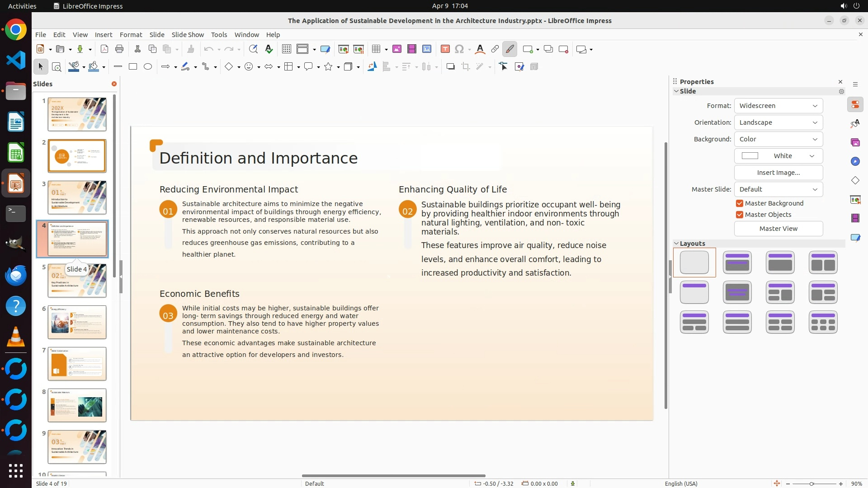
Task: Uncheck the Master Objects checkbox
Action: coord(740,215)
